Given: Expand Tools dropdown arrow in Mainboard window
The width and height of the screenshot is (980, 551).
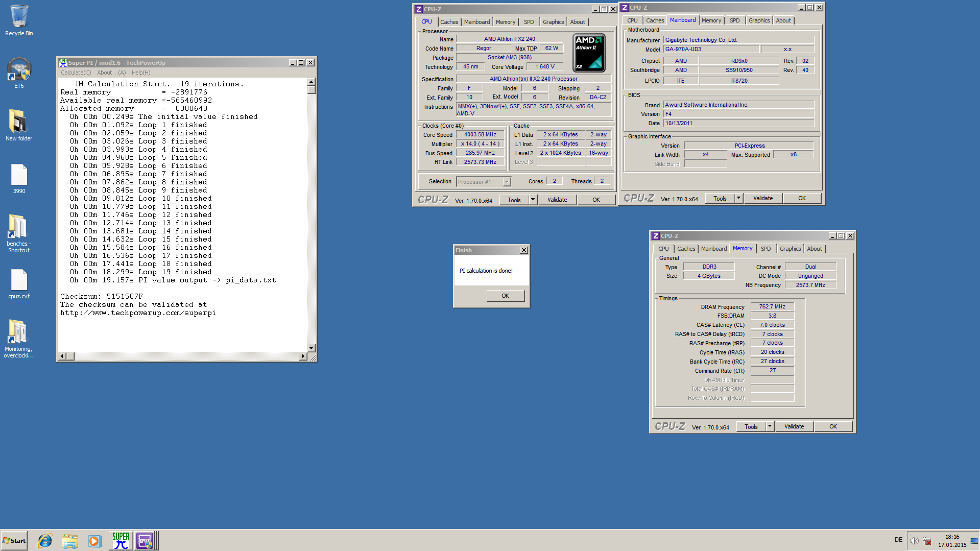Looking at the screenshot, I should (738, 198).
